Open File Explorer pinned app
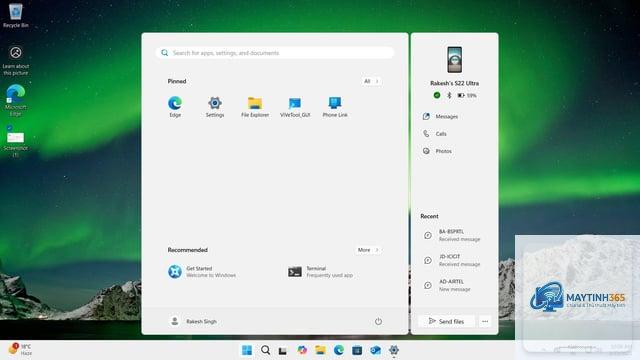 pos(255,107)
